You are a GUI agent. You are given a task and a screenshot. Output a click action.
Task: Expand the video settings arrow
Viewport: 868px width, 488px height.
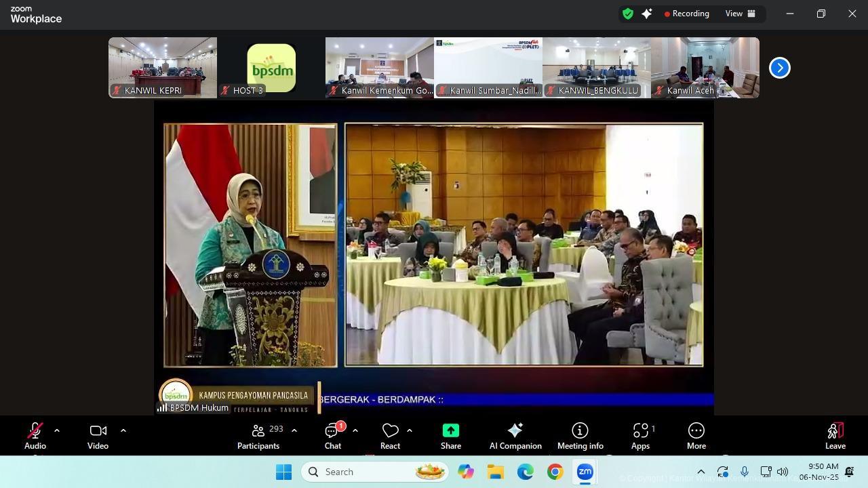(x=123, y=430)
